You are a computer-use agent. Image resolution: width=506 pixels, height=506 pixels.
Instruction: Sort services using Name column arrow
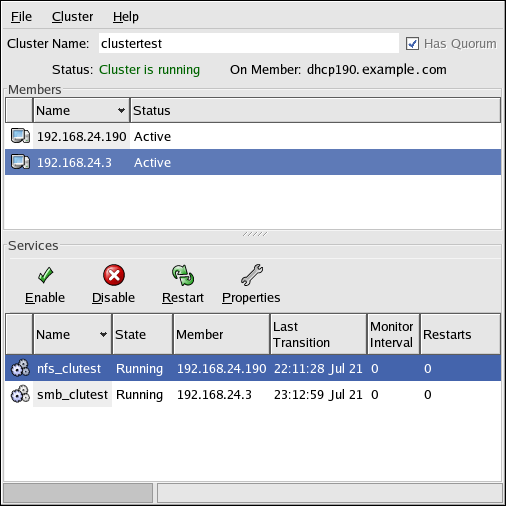tap(103, 334)
